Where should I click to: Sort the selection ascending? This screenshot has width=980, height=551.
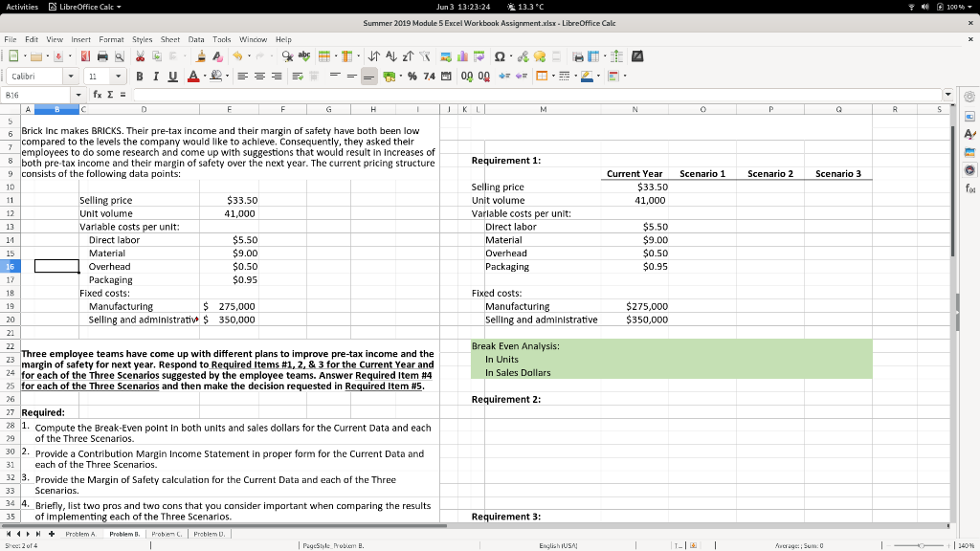point(390,56)
